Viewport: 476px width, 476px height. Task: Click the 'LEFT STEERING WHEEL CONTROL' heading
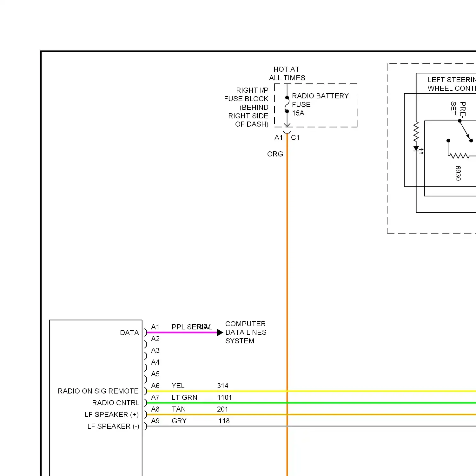(x=452, y=84)
